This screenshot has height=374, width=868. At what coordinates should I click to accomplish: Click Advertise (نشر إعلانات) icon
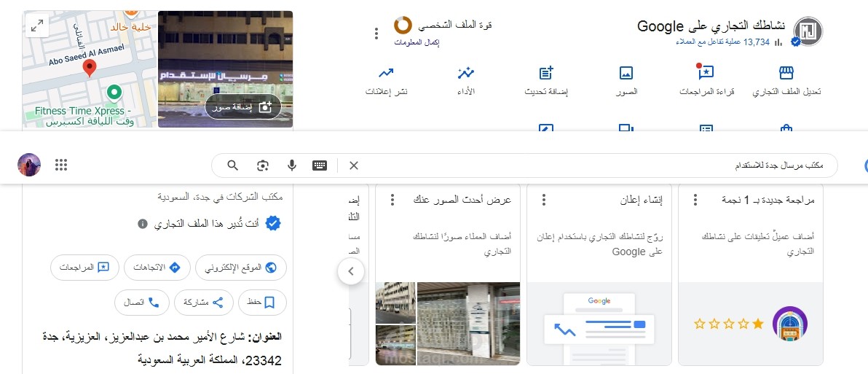[x=386, y=73]
